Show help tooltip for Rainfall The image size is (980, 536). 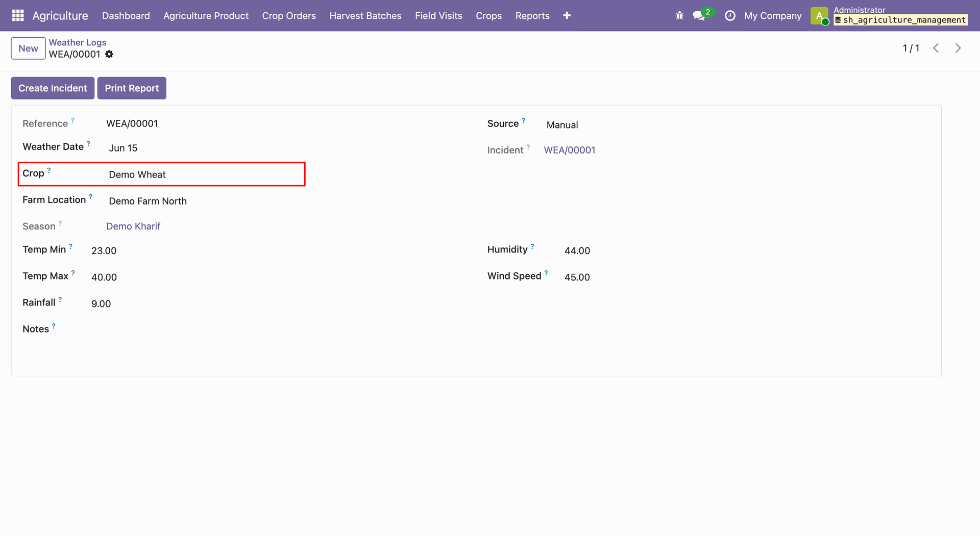click(x=60, y=299)
